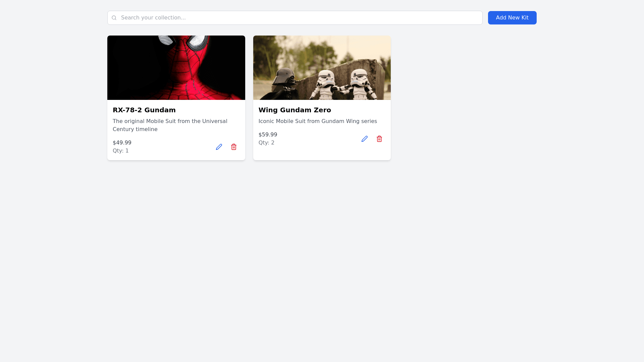Click the Universal Century timeline description
Screen dimensions: 644x362
(x=170, y=125)
